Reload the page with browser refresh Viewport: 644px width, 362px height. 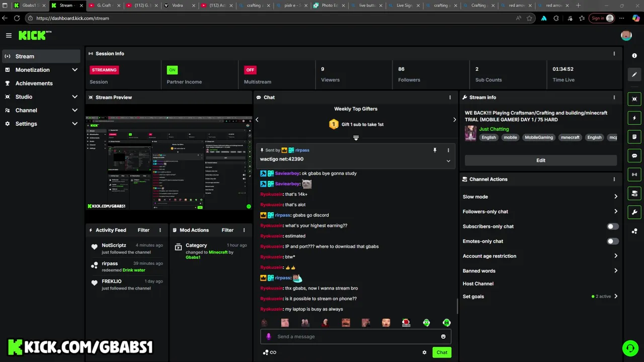[x=17, y=18]
